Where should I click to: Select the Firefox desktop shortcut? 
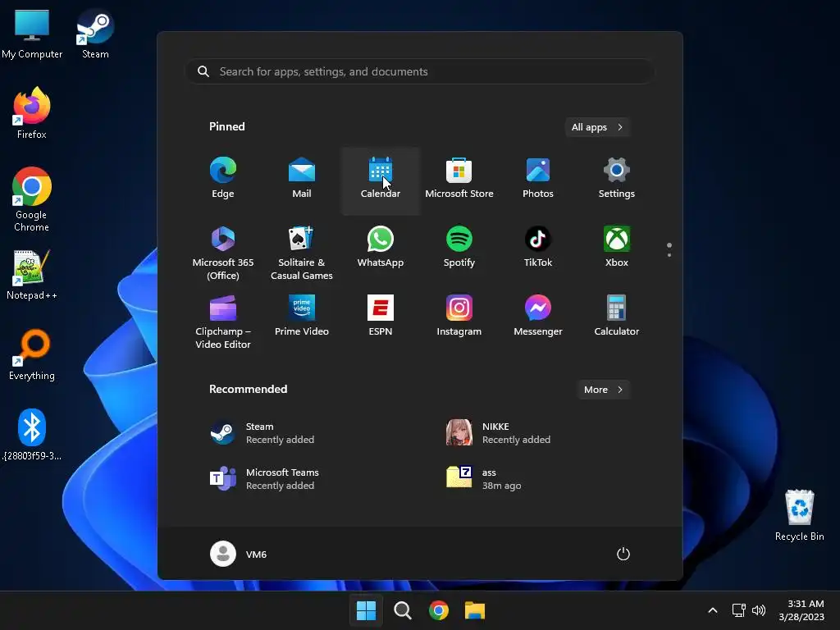32,113
